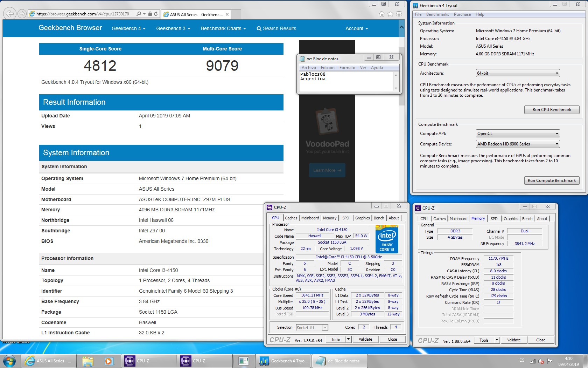Click the network signal tray icon
The height and width of the screenshot is (368, 588).
pyautogui.click(x=533, y=361)
